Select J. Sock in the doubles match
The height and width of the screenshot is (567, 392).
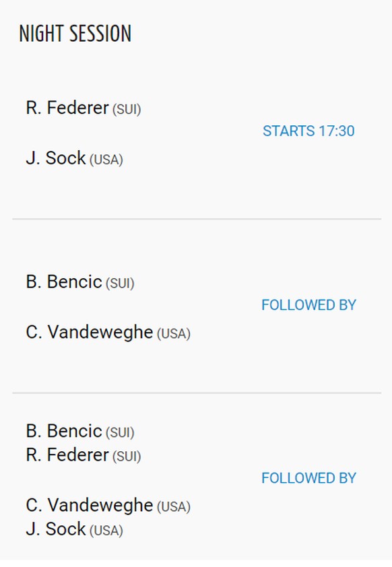click(56, 529)
